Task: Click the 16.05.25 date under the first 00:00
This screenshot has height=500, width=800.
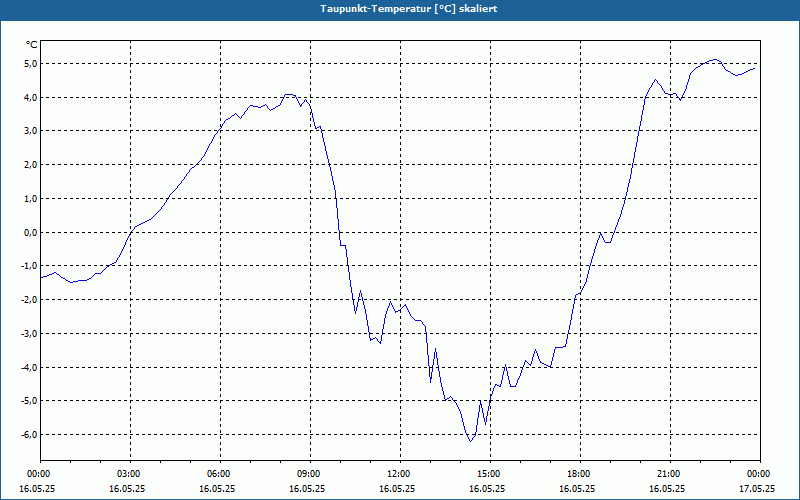Action: click(x=37, y=488)
